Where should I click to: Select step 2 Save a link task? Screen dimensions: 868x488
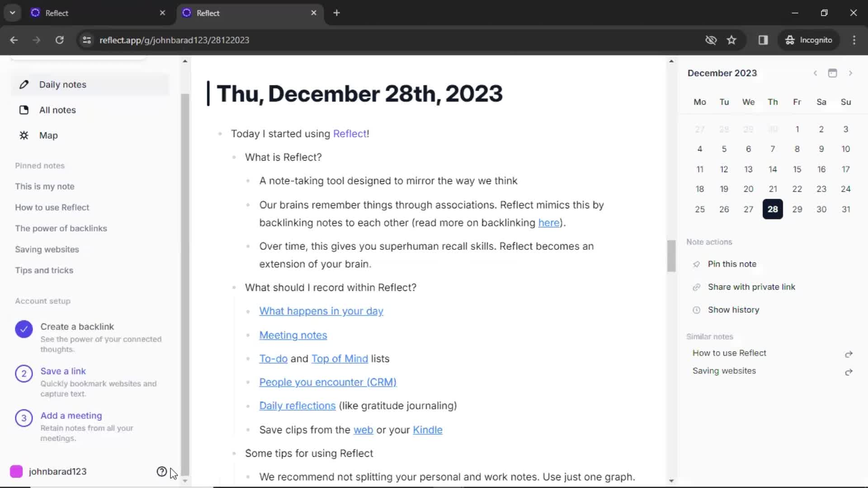pos(62,371)
